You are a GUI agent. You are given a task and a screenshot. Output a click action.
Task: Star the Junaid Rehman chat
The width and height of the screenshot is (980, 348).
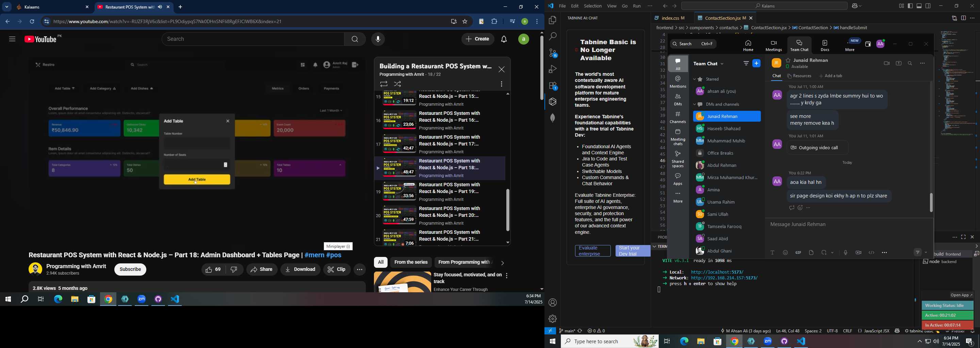[788, 60]
